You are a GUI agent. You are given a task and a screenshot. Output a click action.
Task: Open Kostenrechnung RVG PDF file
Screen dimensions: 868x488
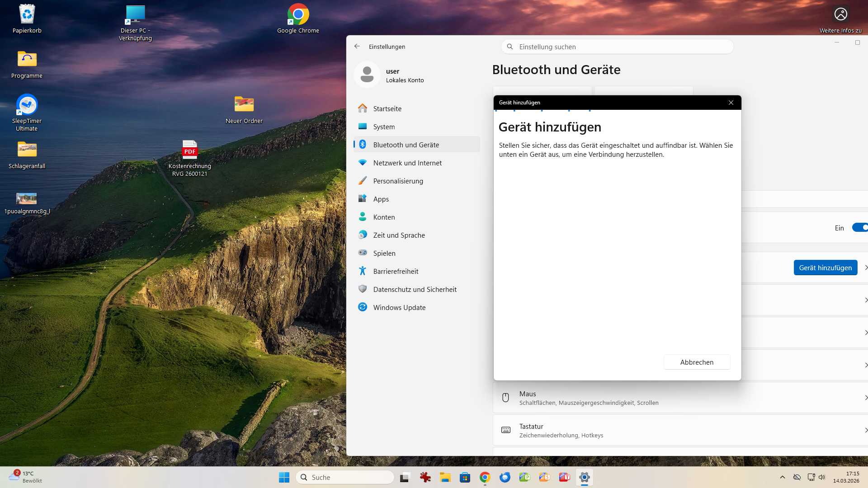tap(189, 150)
